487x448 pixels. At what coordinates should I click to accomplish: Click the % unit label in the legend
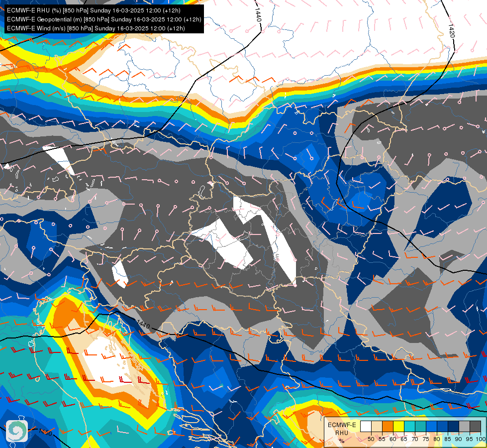tap(342, 441)
